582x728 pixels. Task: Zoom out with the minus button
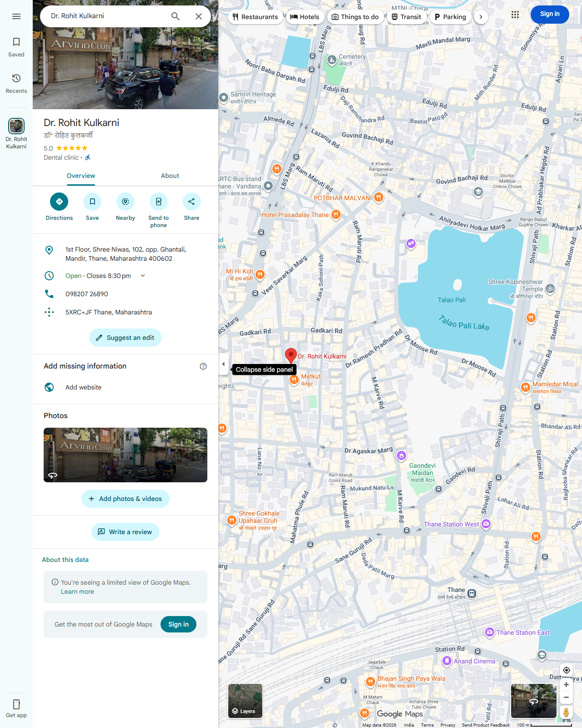(567, 698)
